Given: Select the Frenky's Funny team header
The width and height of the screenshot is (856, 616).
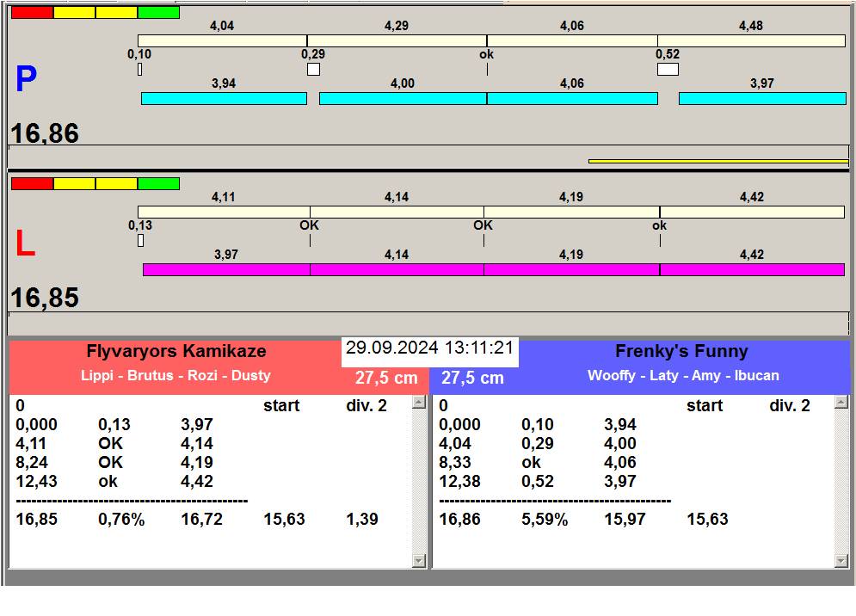Looking at the screenshot, I should tap(681, 351).
